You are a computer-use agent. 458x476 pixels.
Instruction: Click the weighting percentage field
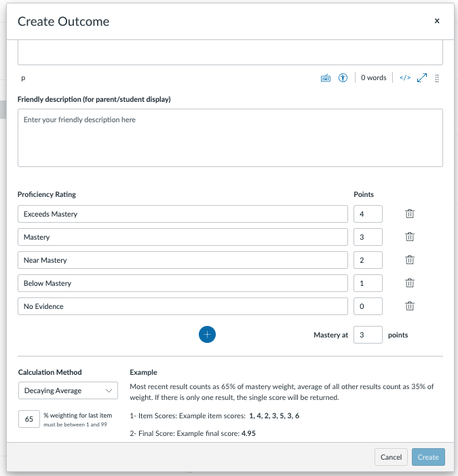pyautogui.click(x=29, y=419)
